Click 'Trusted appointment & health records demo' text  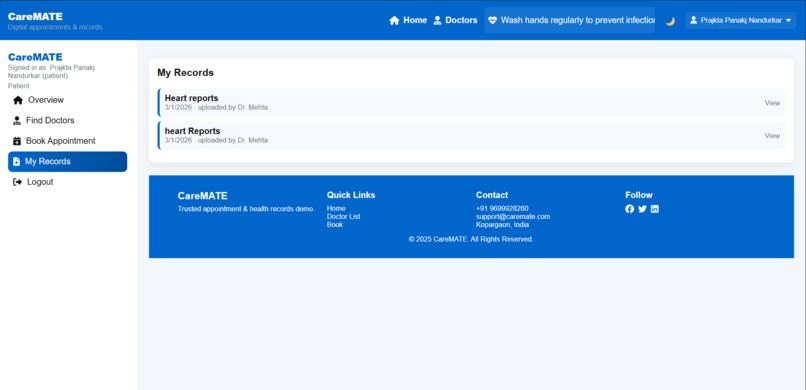click(x=246, y=209)
